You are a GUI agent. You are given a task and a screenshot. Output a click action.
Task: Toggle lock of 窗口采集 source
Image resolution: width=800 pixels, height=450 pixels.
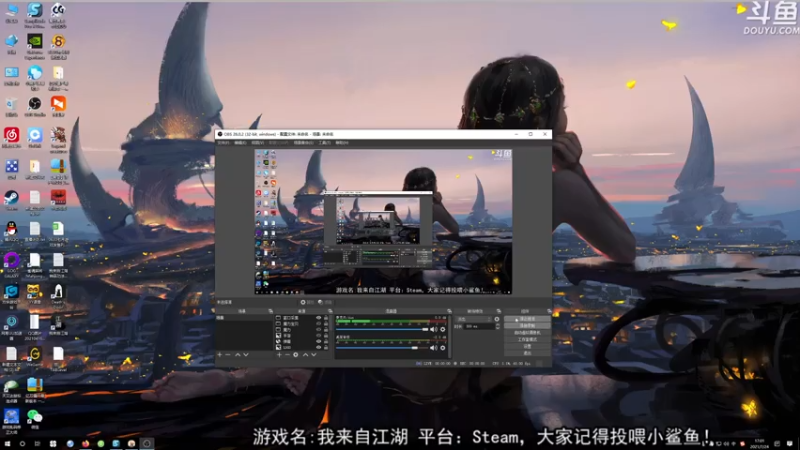[326, 318]
